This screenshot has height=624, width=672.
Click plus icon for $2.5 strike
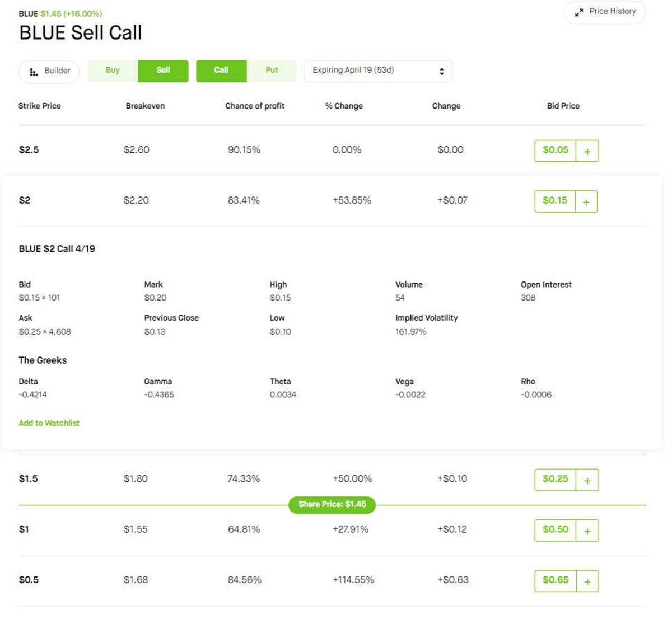pyautogui.click(x=587, y=151)
